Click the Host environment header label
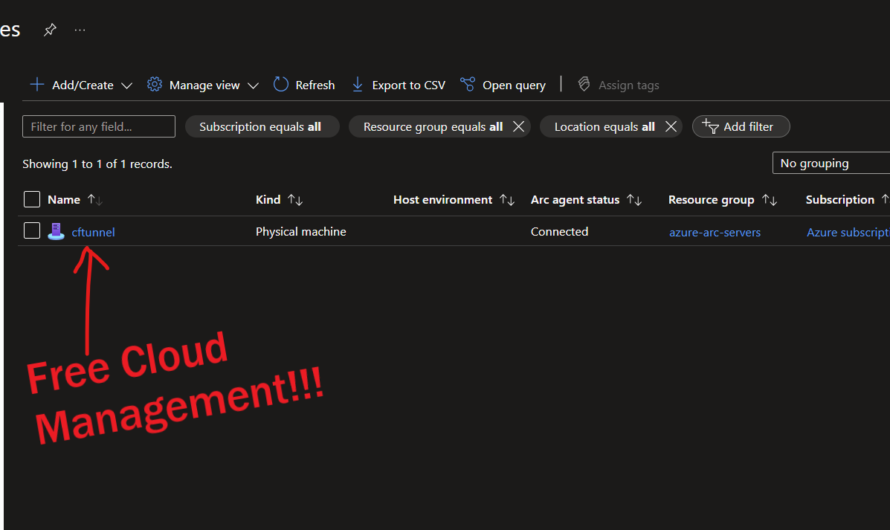890x530 pixels. (443, 200)
